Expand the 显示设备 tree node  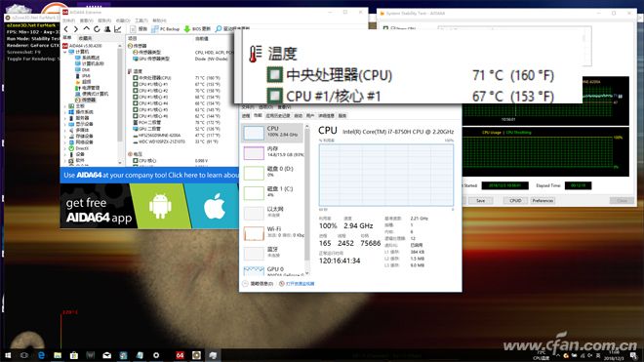coord(65,124)
